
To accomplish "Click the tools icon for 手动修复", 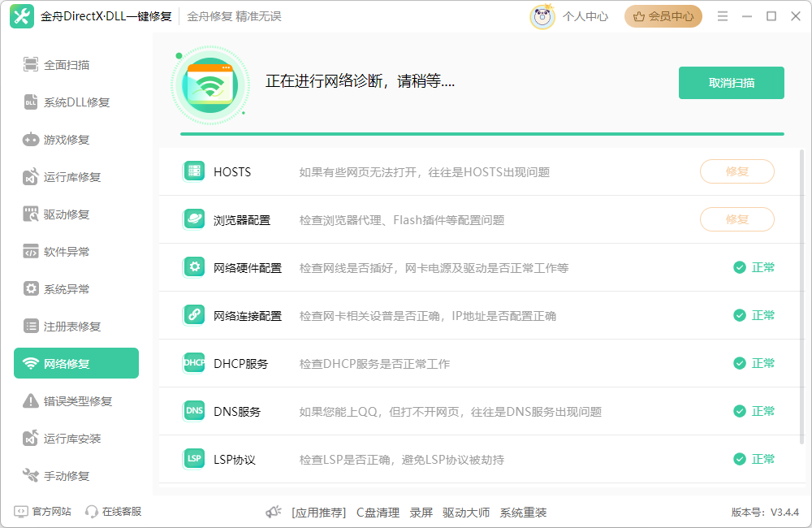I will tap(31, 475).
